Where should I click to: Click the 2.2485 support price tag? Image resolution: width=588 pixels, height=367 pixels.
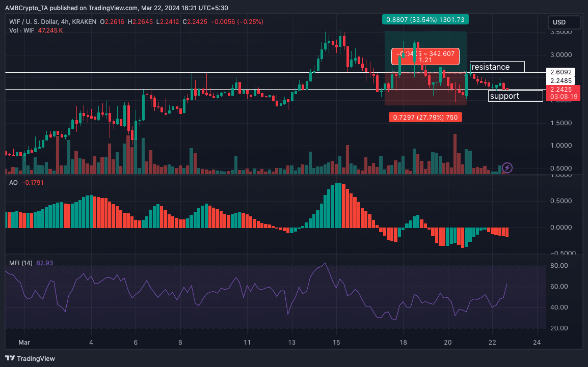tap(561, 81)
